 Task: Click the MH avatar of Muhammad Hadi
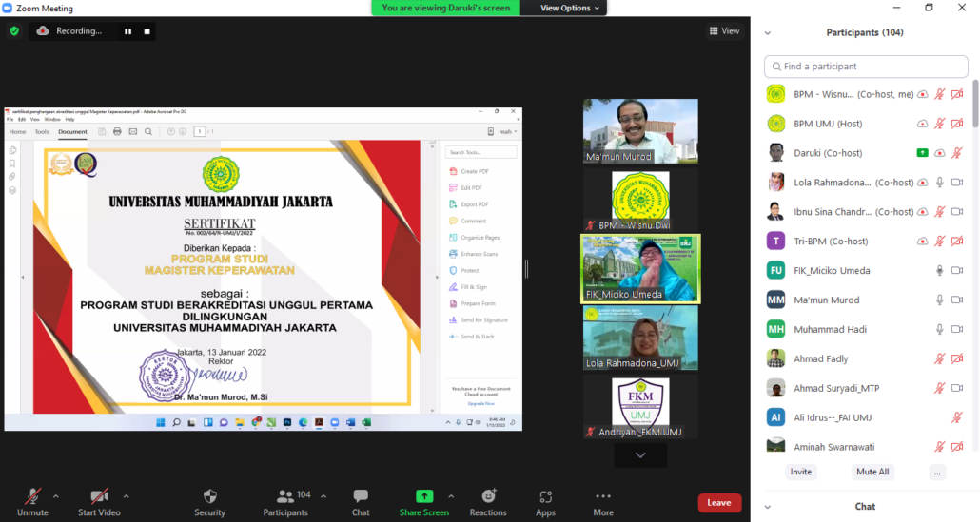click(x=776, y=329)
